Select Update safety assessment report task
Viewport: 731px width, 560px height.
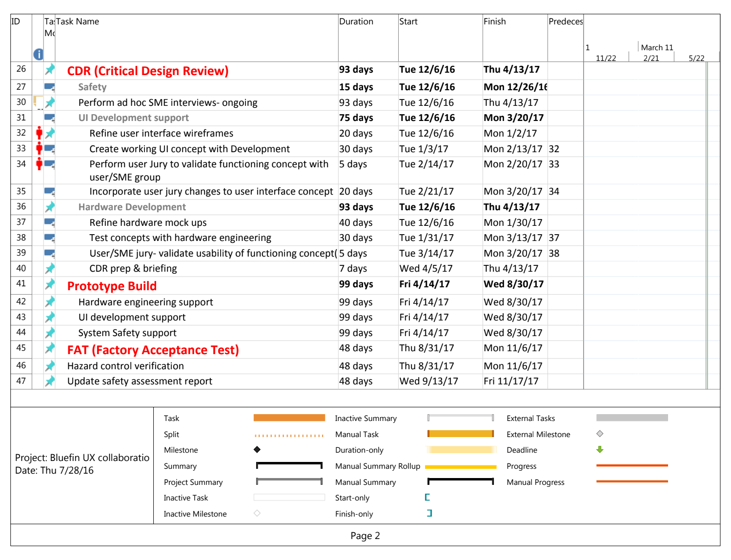(x=140, y=381)
